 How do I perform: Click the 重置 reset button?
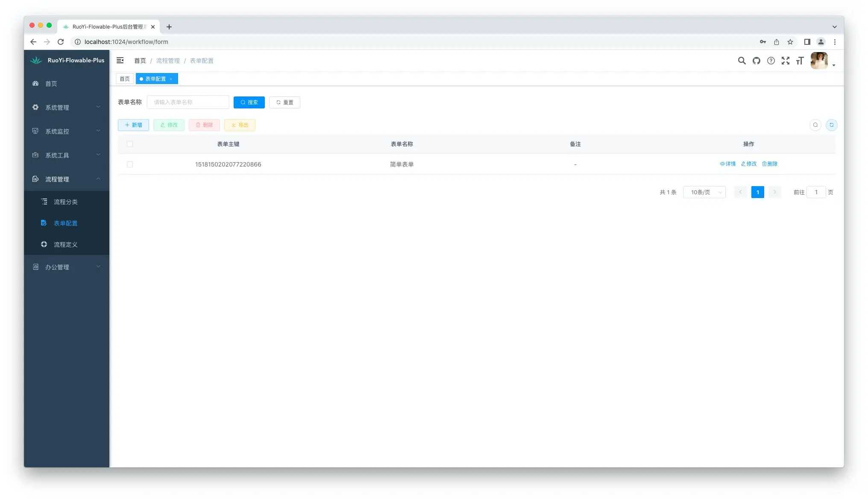[284, 102]
